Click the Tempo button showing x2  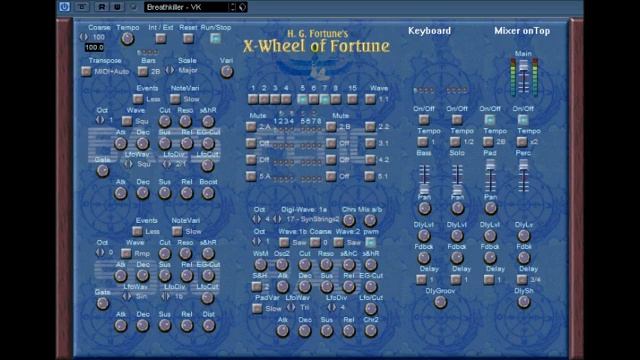(x=522, y=141)
